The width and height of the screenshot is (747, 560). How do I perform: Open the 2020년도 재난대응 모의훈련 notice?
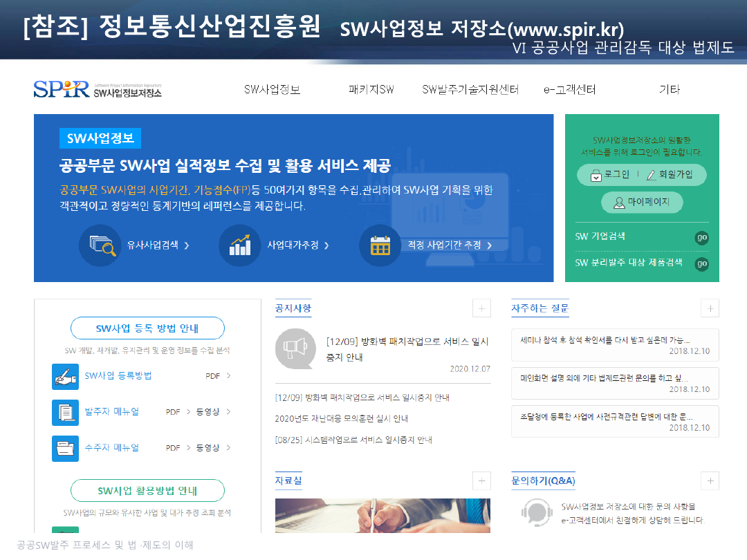tap(342, 419)
